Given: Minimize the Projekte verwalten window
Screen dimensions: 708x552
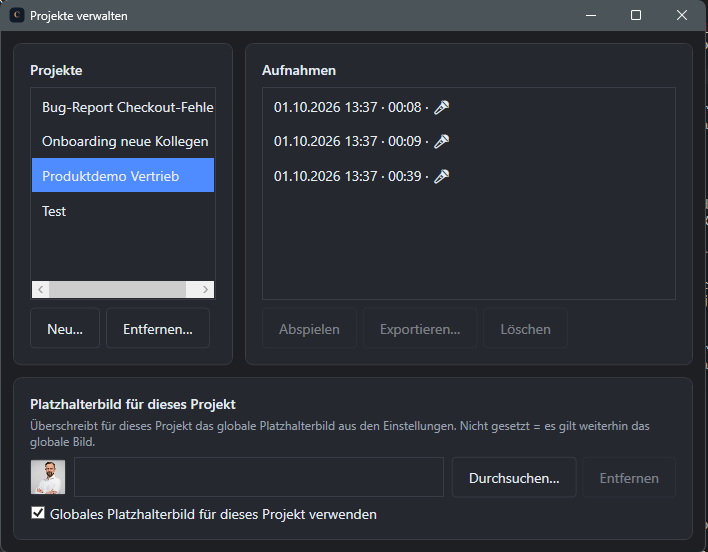Looking at the screenshot, I should (x=591, y=15).
